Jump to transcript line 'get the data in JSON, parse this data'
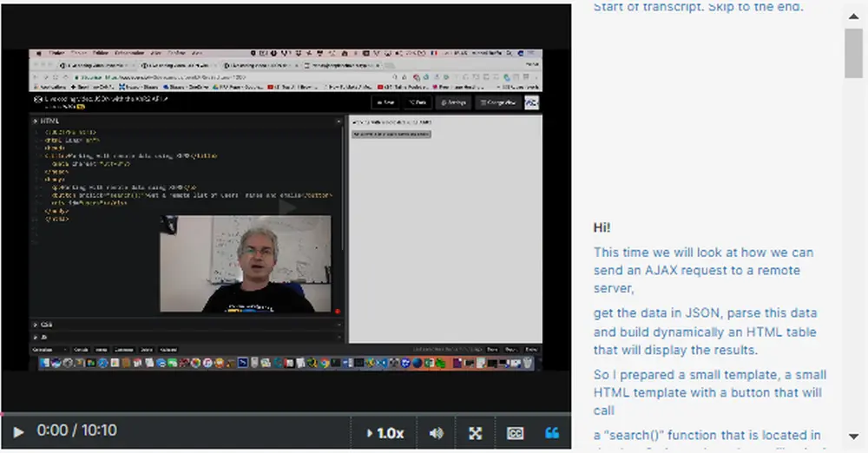The height and width of the screenshot is (453, 868). (705, 332)
